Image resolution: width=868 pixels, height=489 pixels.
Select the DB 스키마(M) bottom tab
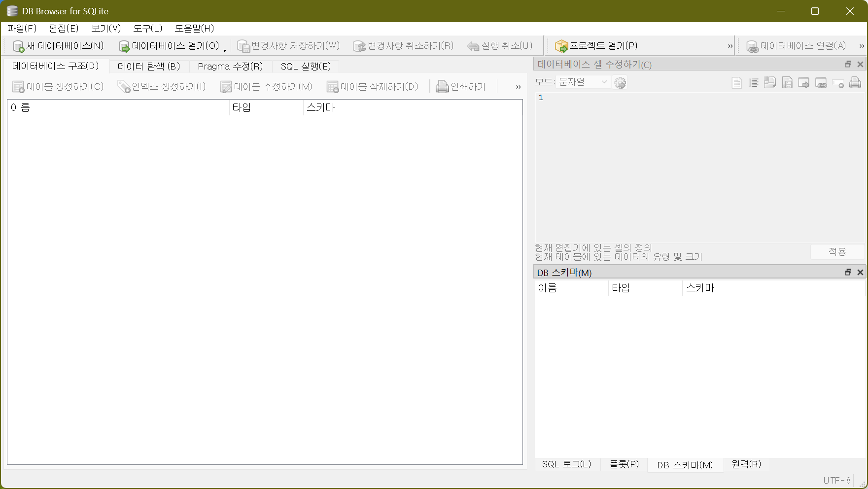click(685, 465)
